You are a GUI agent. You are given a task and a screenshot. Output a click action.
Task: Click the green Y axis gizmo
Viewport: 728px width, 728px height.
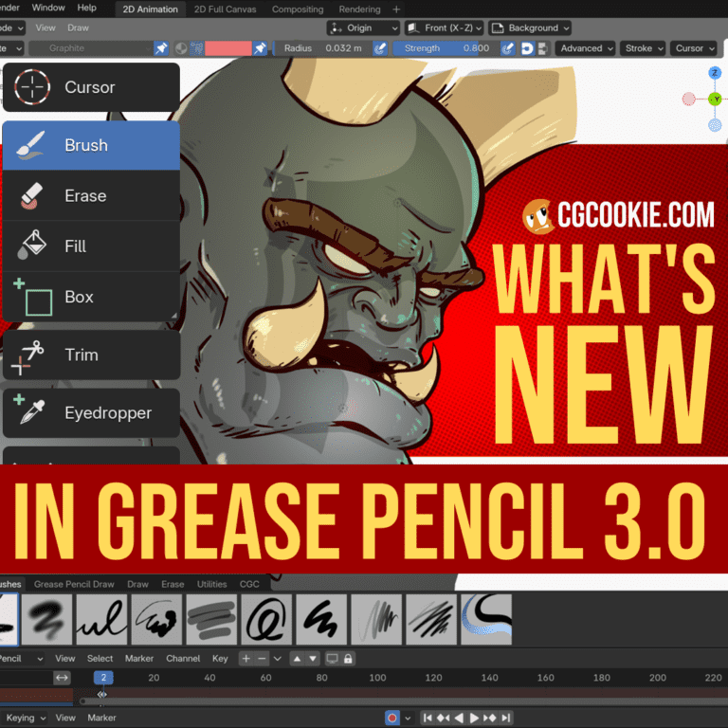pos(715,99)
